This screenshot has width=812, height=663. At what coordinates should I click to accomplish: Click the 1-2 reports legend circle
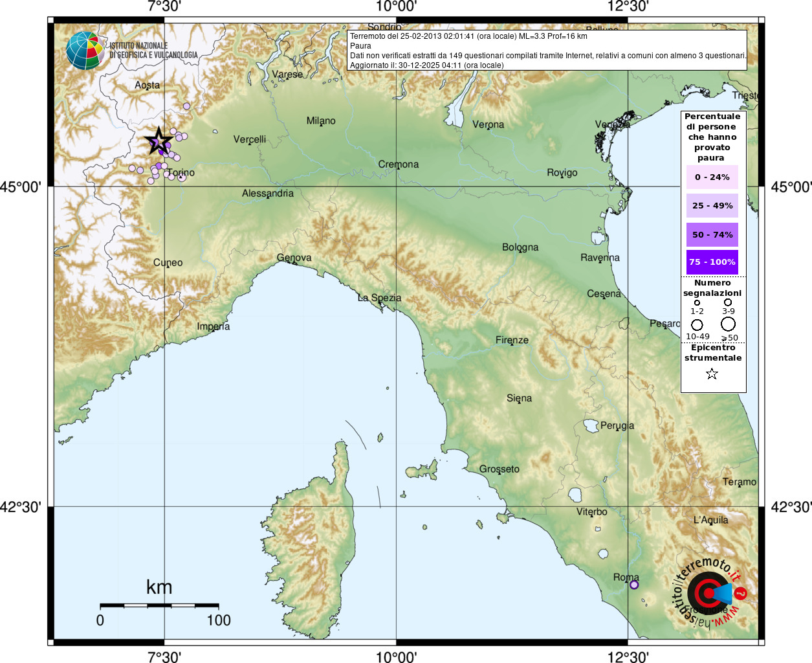[697, 302]
